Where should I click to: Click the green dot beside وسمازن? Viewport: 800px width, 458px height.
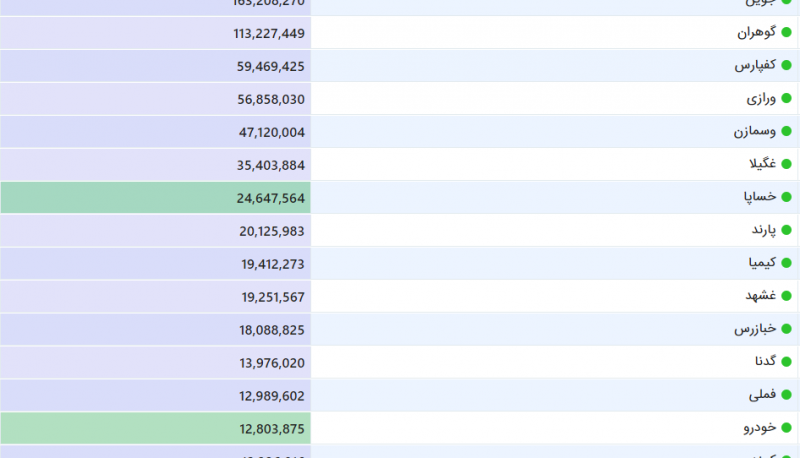tap(786, 132)
